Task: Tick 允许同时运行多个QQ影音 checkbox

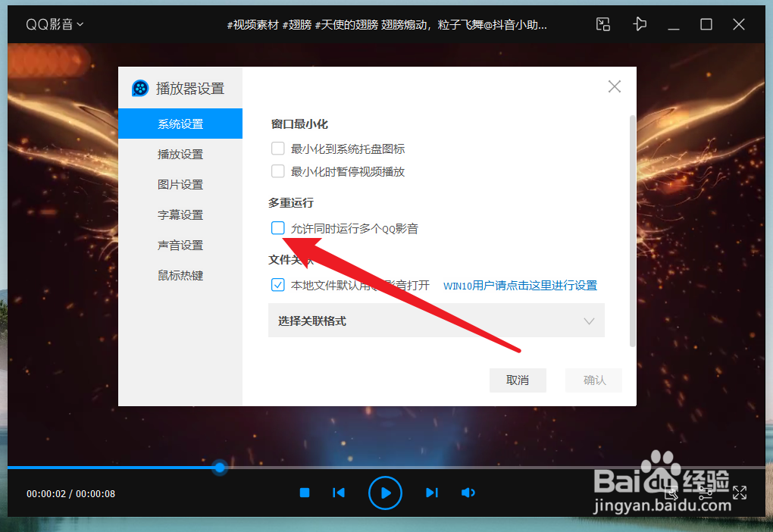Action: coord(278,228)
